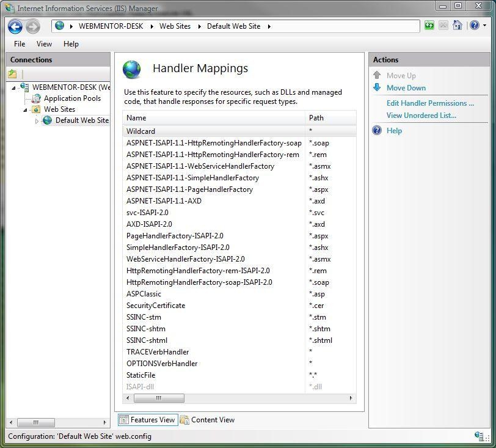Screen dimensions: 496x448
Task: Select the ASPClassic handler mapping
Action: [239, 294]
